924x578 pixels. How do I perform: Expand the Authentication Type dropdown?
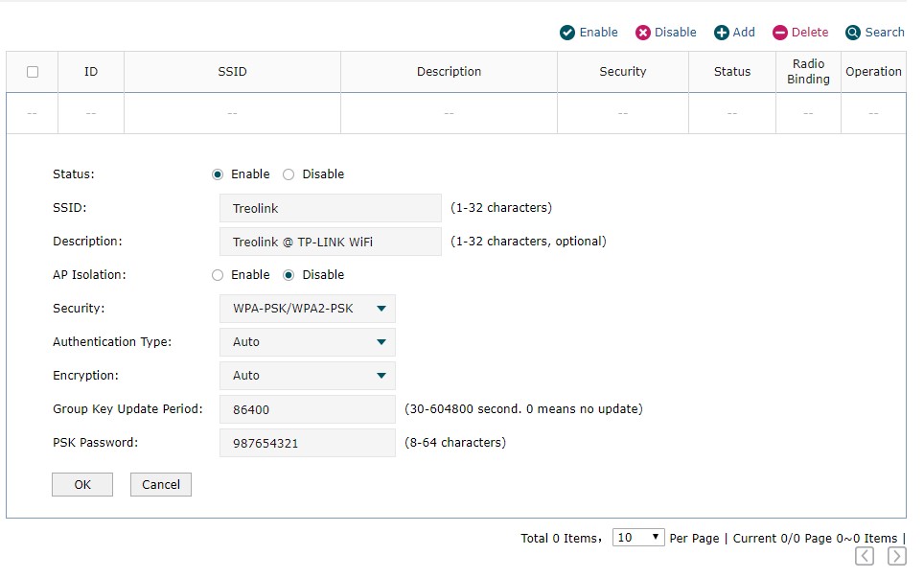point(307,342)
